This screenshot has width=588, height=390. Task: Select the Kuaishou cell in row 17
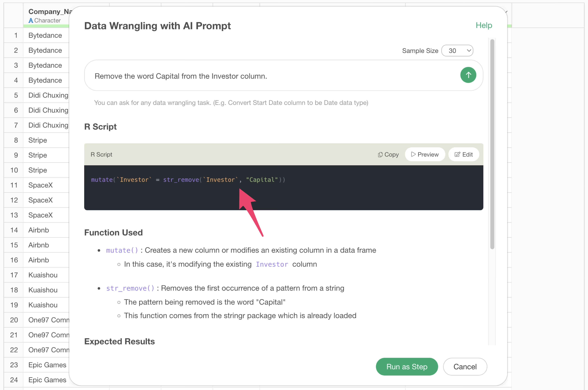point(43,275)
